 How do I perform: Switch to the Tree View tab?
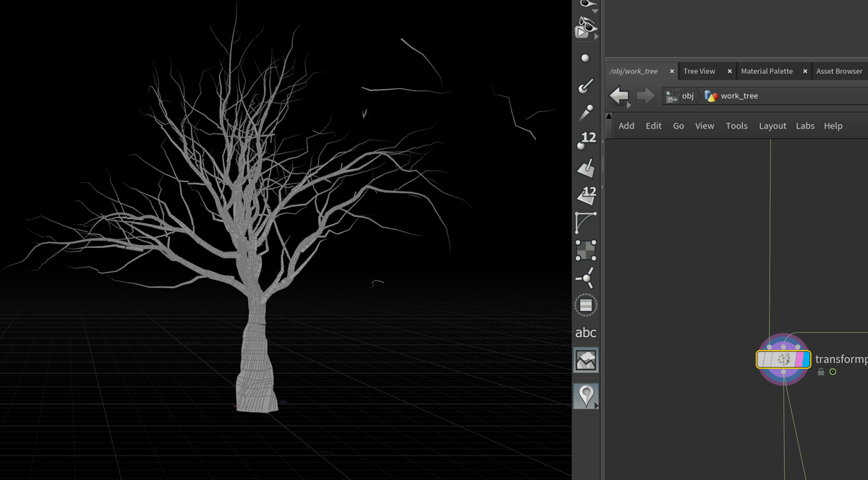(699, 71)
